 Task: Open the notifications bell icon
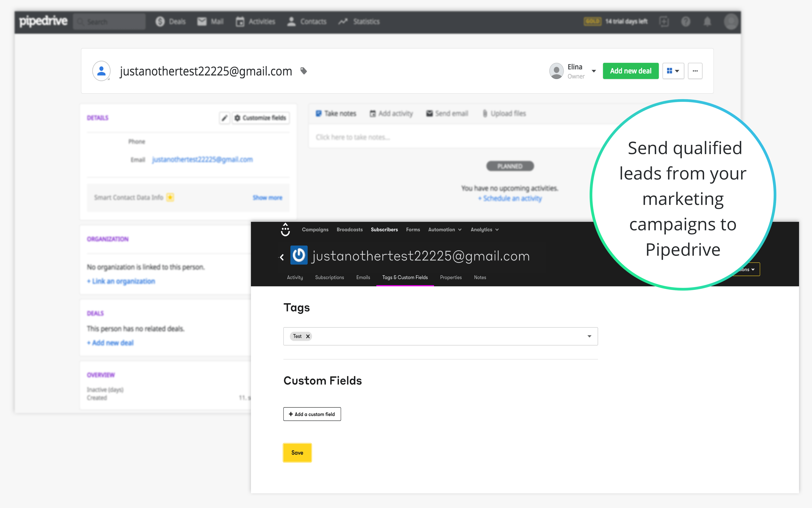tap(707, 22)
